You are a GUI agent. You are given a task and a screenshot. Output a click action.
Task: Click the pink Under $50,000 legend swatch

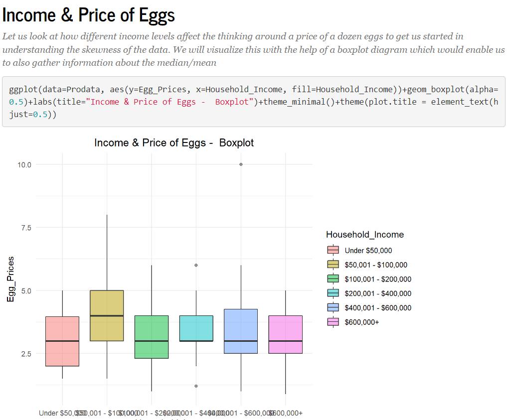(333, 250)
